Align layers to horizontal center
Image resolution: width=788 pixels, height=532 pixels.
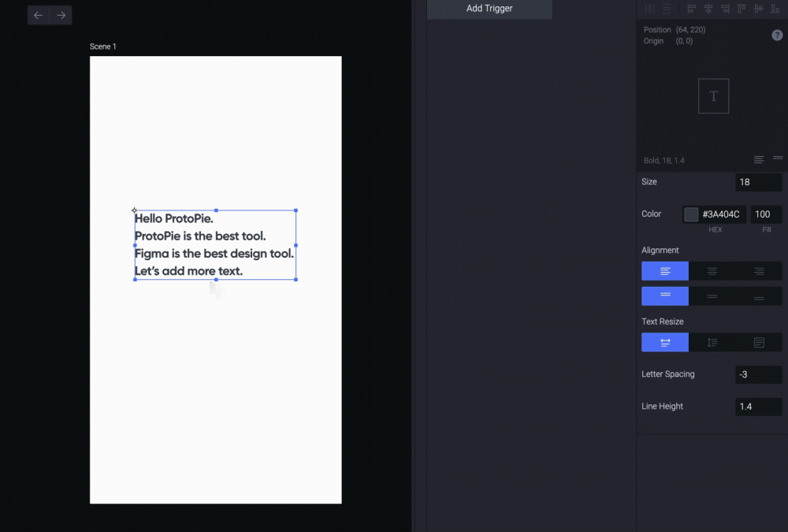(x=708, y=9)
